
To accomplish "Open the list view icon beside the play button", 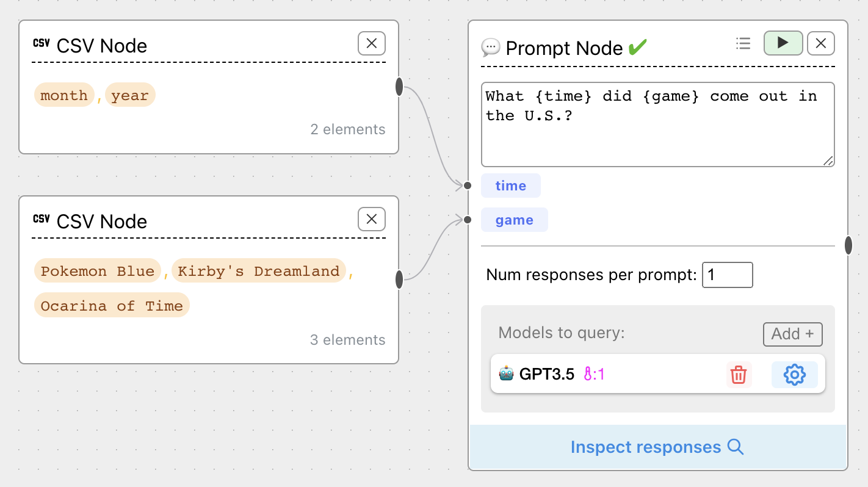I will 743,43.
